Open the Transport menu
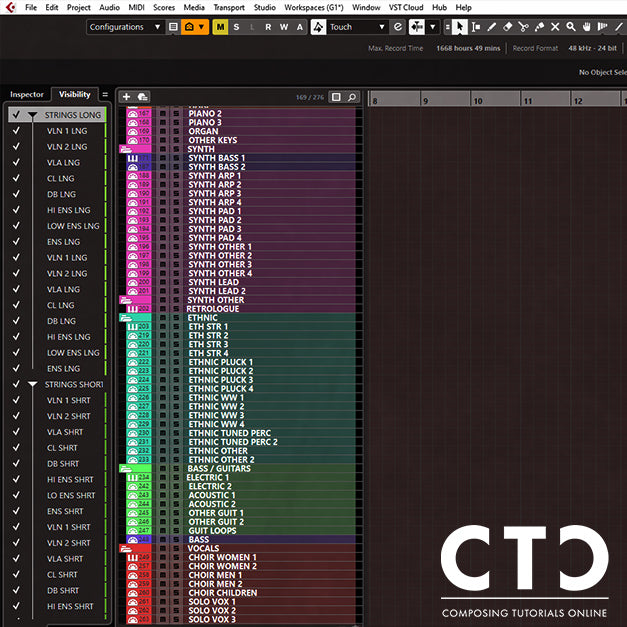This screenshot has height=627, width=627. (x=229, y=7)
